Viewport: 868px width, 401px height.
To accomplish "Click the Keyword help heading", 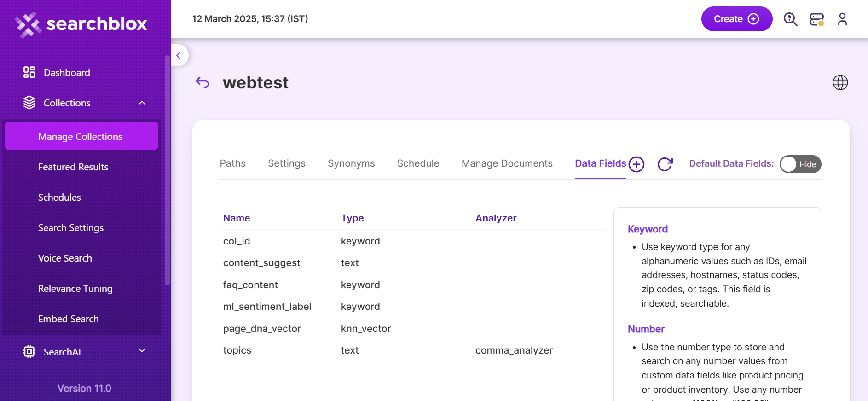I will click(x=648, y=229).
